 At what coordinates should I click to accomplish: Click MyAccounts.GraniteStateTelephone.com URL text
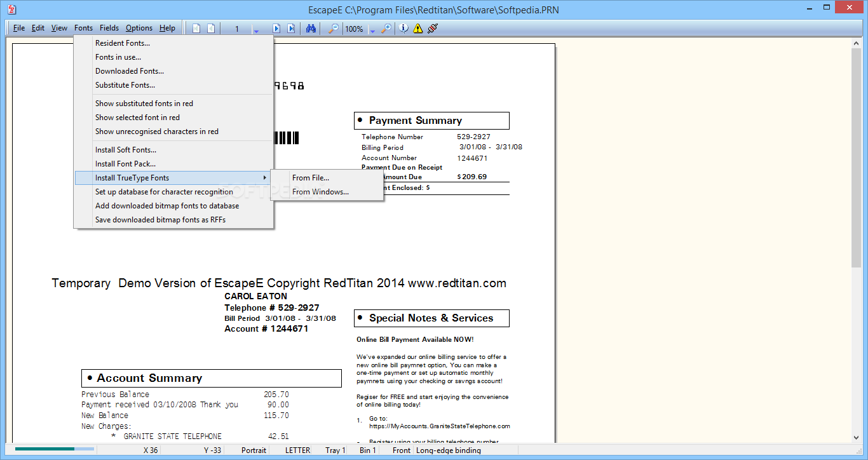click(x=440, y=426)
